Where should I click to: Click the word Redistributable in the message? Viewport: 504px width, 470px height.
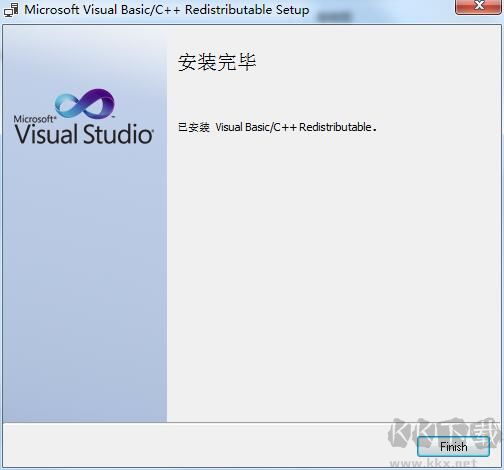pos(335,127)
